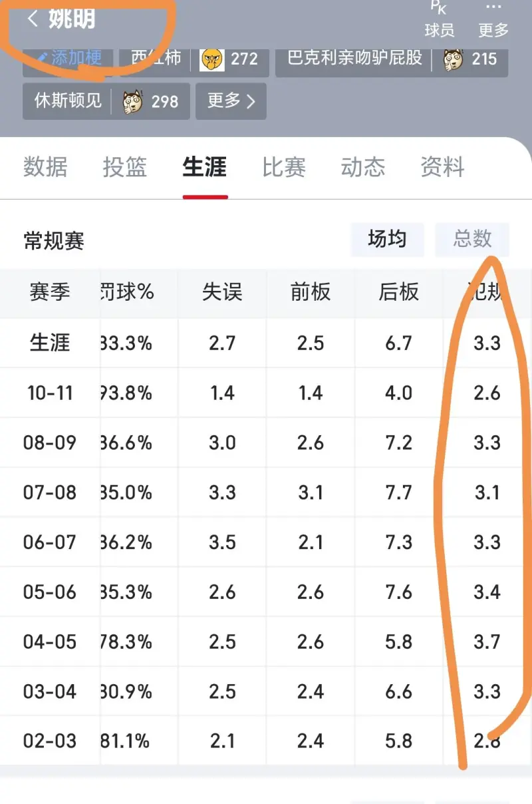Open the PK 球员 comparison icon
The width and height of the screenshot is (532, 804).
[x=439, y=8]
